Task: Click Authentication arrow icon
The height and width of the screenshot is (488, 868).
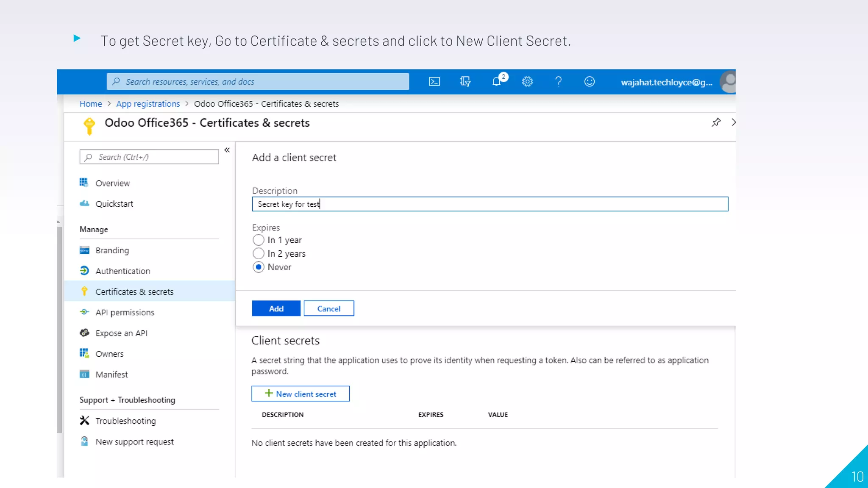Action: pos(84,270)
